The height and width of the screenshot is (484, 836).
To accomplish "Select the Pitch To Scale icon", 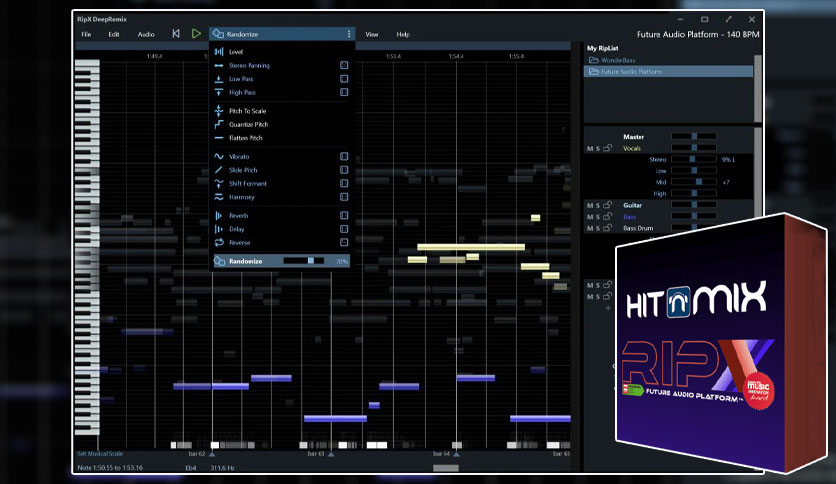I will (219, 111).
